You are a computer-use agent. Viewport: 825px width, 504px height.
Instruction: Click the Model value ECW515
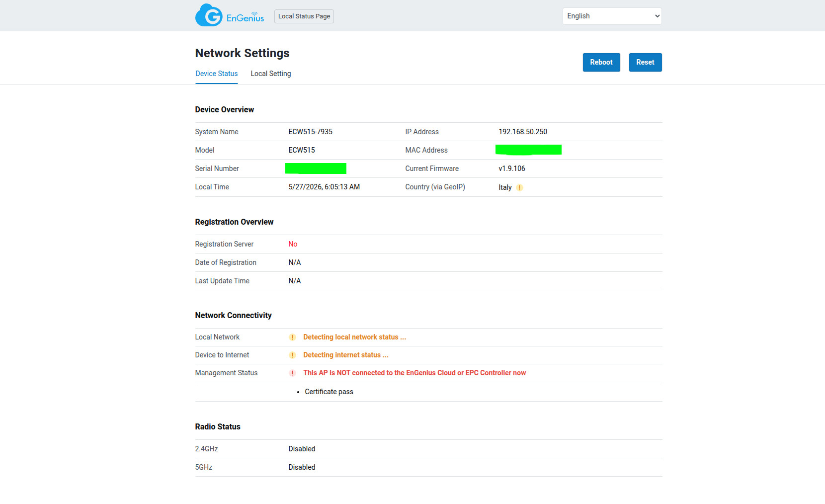[x=302, y=150]
